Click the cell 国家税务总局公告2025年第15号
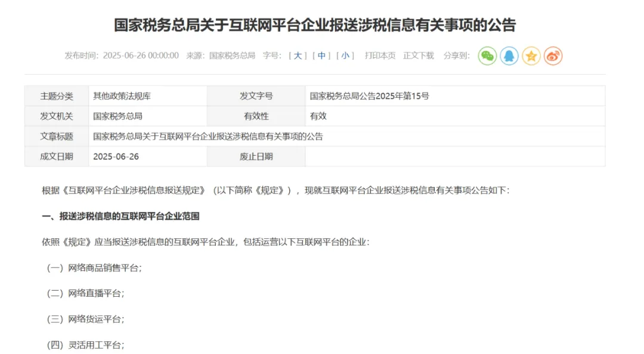The height and width of the screenshot is (354, 644). (455, 96)
